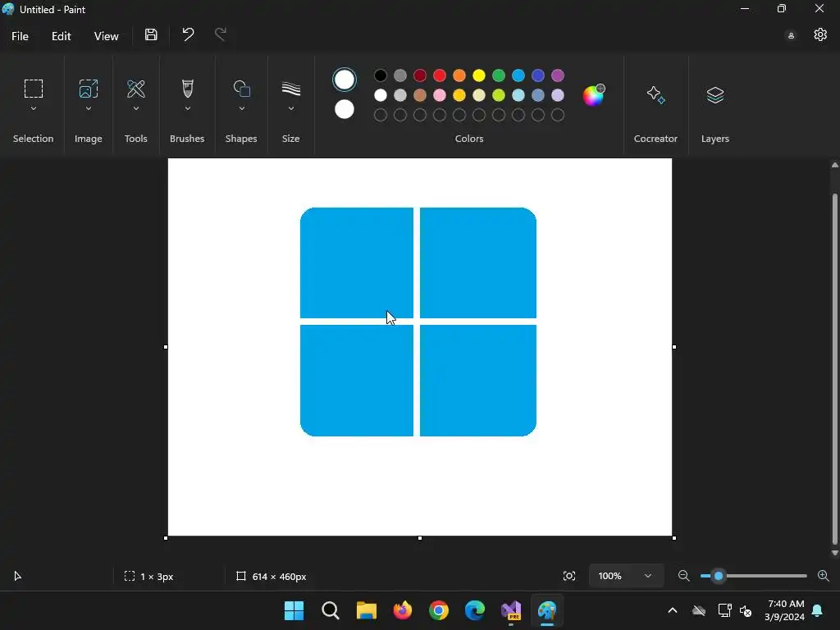Click the zoom slider handle

coord(719,576)
